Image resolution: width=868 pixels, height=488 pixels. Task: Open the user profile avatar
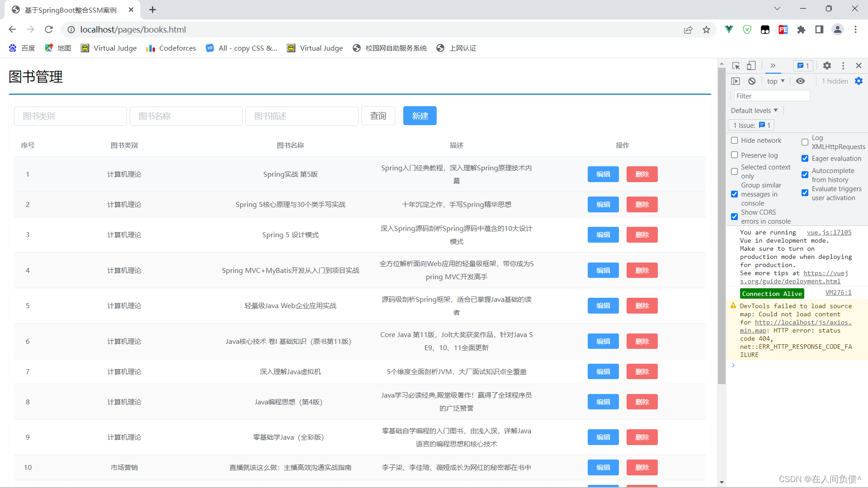[x=837, y=29]
